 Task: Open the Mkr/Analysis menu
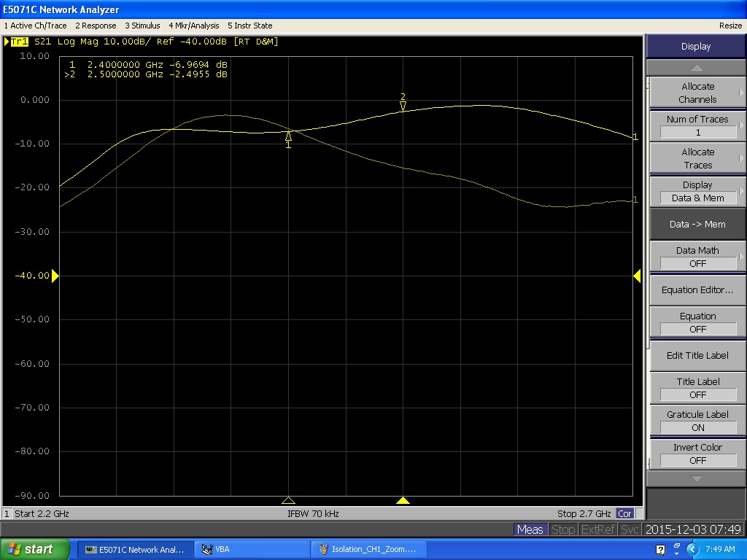(194, 26)
